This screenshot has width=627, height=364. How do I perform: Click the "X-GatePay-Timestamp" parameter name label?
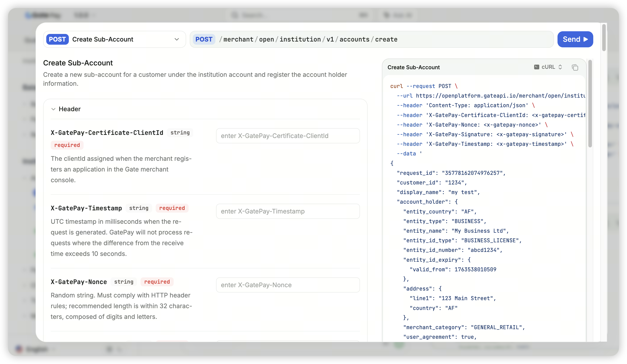[86, 208]
